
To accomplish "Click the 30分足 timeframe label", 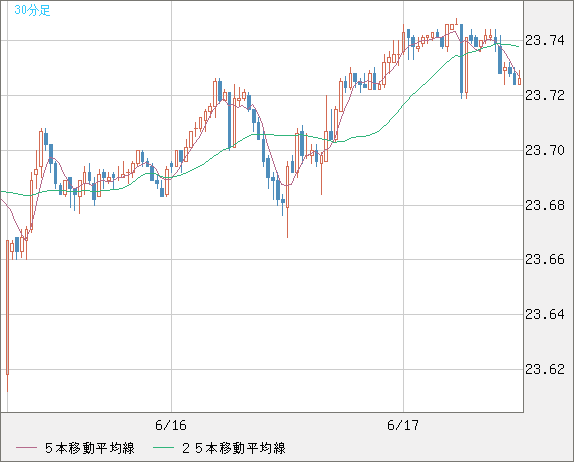I will [x=32, y=10].
